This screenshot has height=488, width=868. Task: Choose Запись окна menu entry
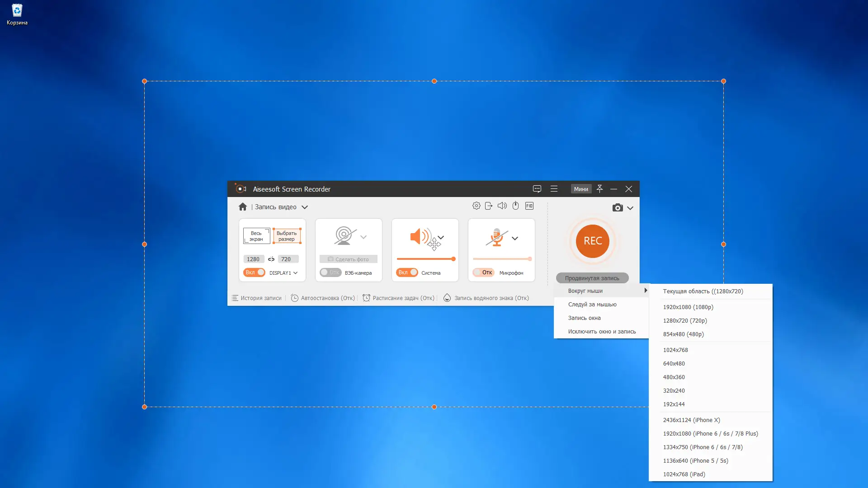click(x=584, y=318)
